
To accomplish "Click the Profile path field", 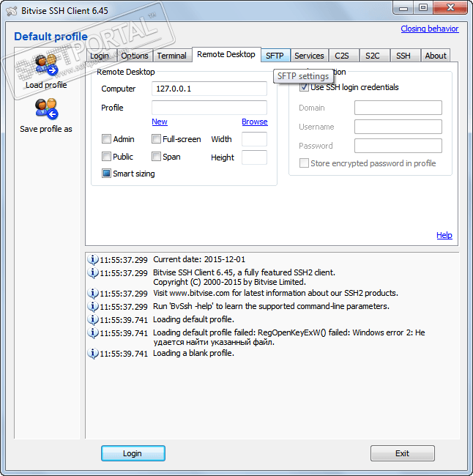I will click(x=209, y=108).
